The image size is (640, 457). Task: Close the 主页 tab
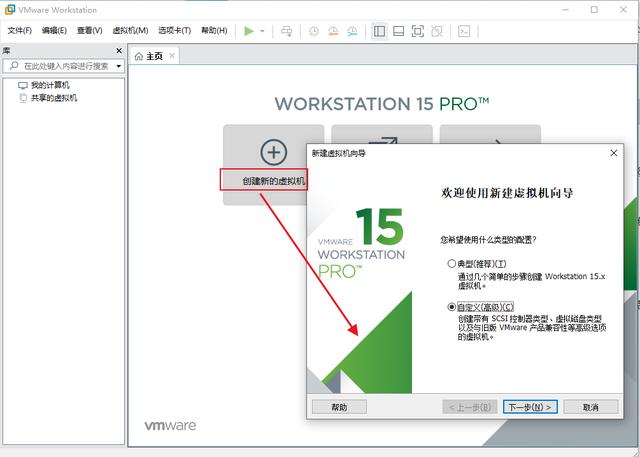172,55
